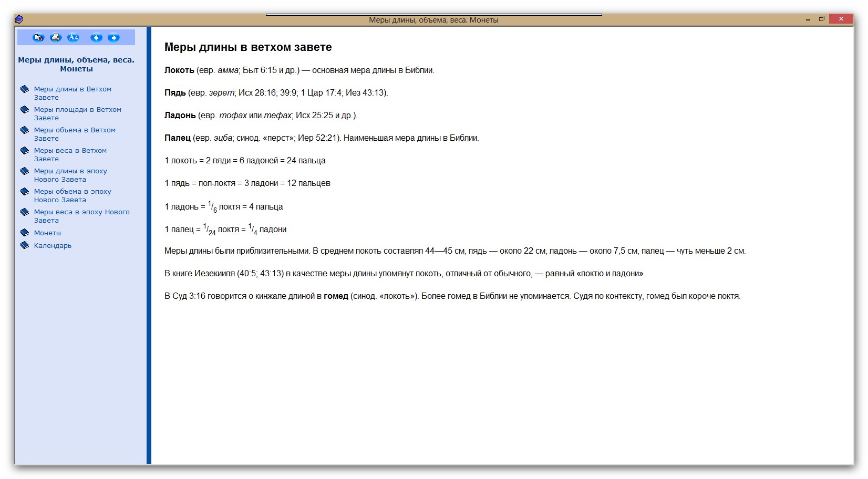Open the Календарь section link
Image resolution: width=868 pixels, height=479 pixels.
point(53,245)
